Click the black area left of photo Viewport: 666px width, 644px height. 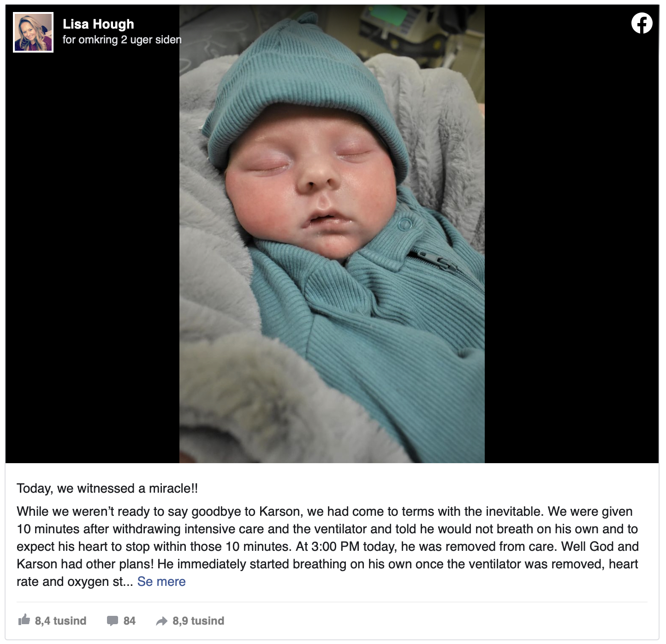[x=92, y=258]
